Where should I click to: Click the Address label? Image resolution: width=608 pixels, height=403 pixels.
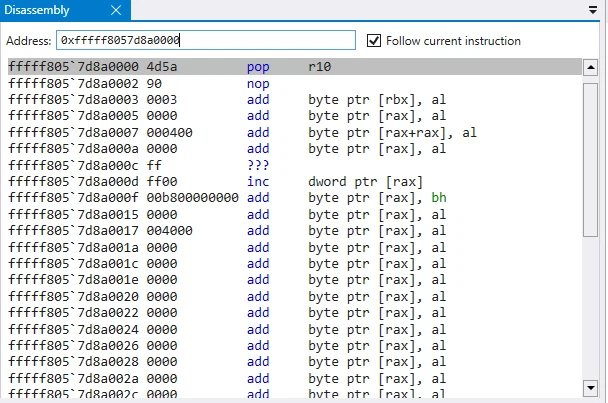pyautogui.click(x=29, y=41)
